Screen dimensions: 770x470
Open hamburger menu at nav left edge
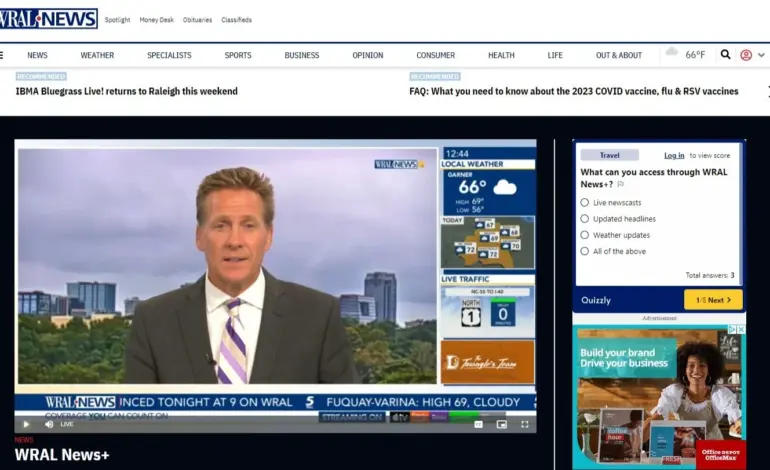point(1,55)
